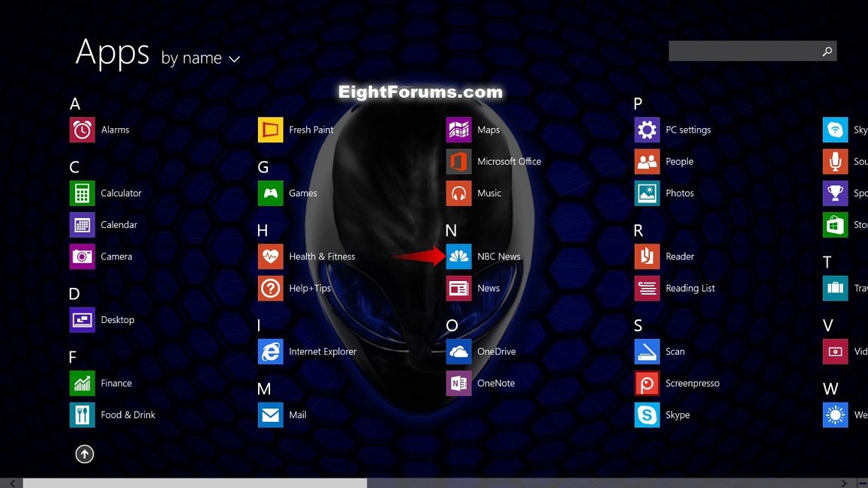
Task: Open the Maps app icon
Action: [459, 130]
